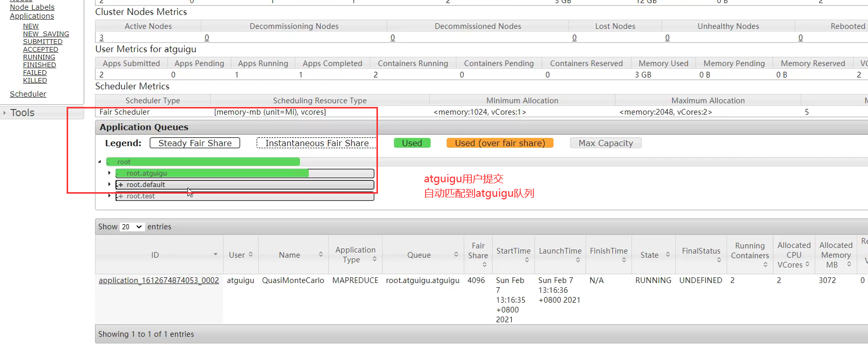Click sort arrows in Name column header

click(x=321, y=255)
